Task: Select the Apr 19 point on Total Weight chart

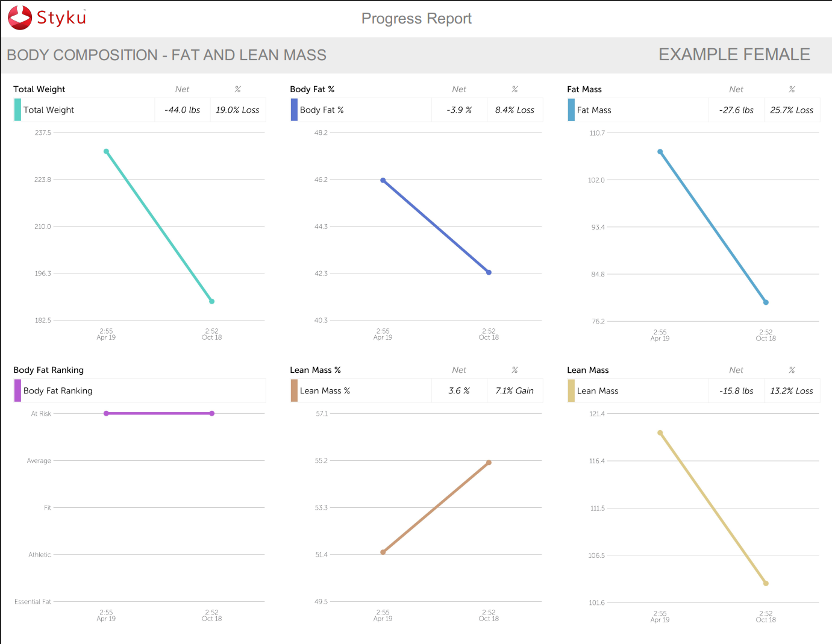Action: [106, 152]
